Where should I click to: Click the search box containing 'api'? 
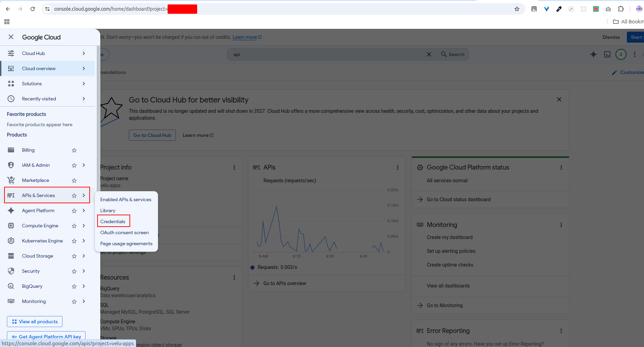pyautogui.click(x=326, y=54)
